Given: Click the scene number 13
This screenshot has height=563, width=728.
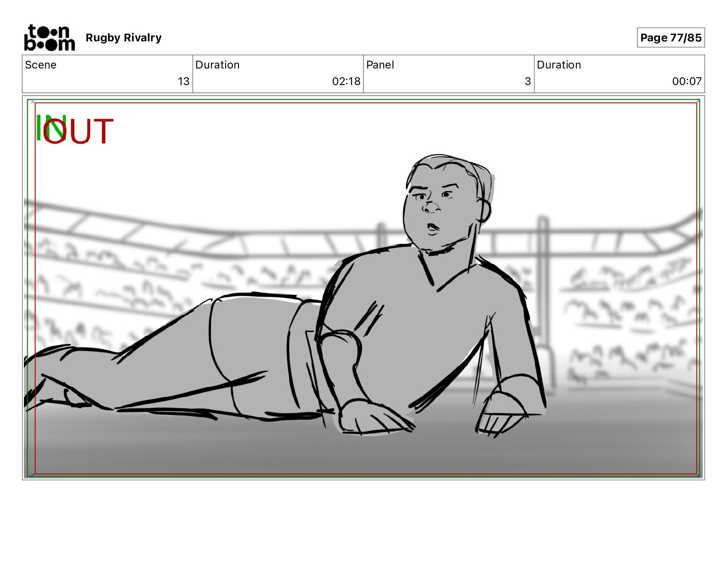Looking at the screenshot, I should point(183,81).
